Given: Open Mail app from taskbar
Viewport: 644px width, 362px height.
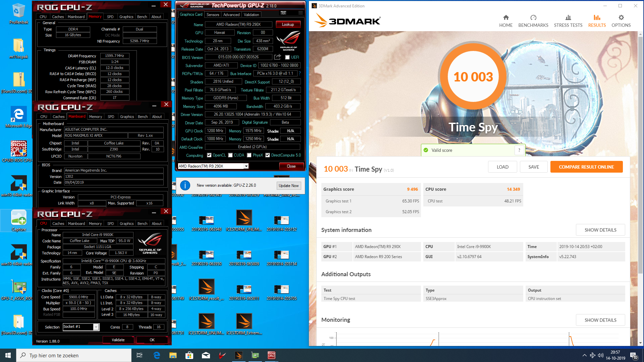Looking at the screenshot, I should coord(206,355).
